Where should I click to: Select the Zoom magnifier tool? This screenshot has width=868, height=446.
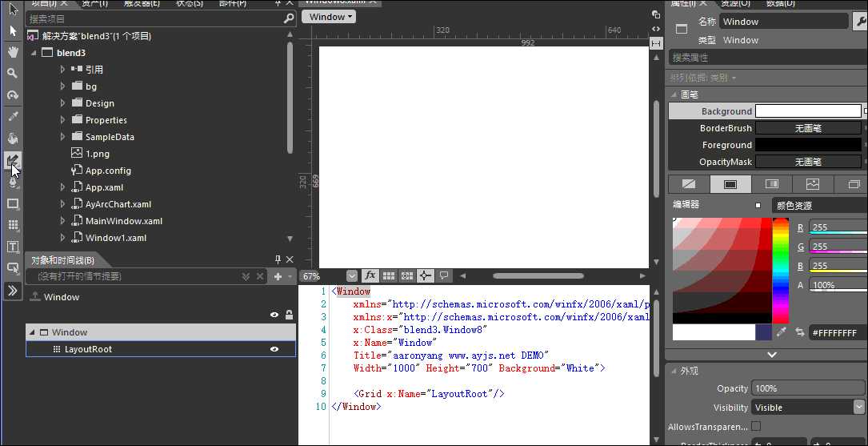(x=14, y=73)
